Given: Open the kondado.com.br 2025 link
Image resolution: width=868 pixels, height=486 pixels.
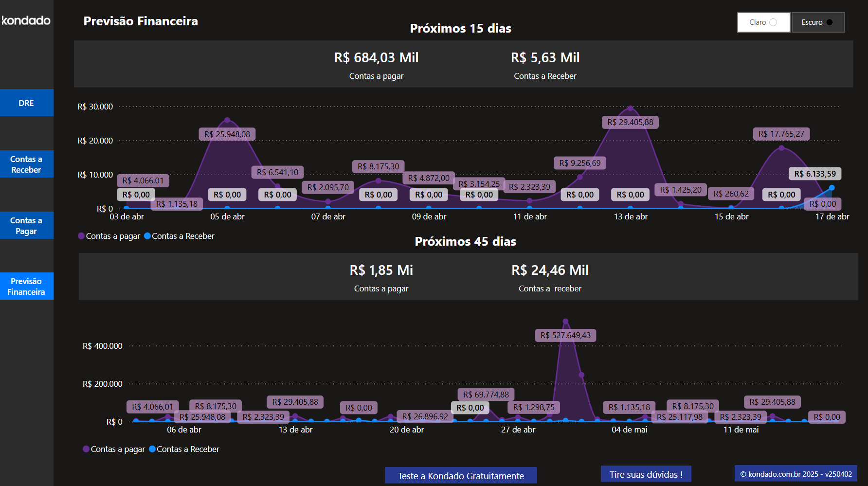Looking at the screenshot, I should 796,473.
